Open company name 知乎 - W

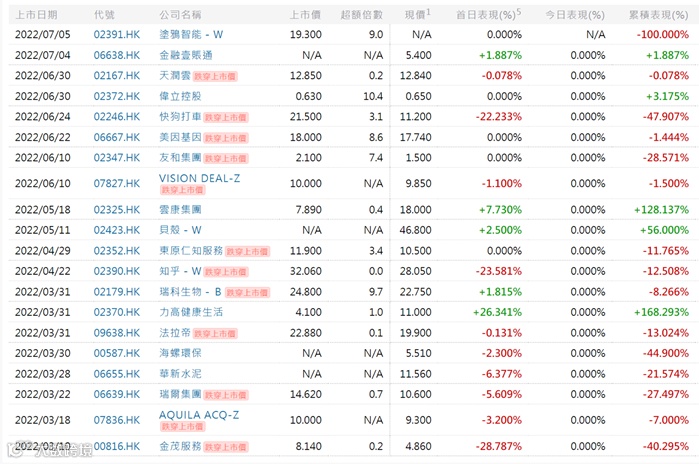click(x=181, y=271)
